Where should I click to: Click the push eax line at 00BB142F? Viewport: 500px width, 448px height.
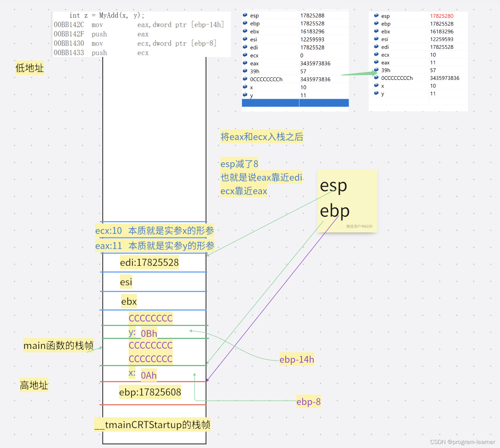coord(101,34)
